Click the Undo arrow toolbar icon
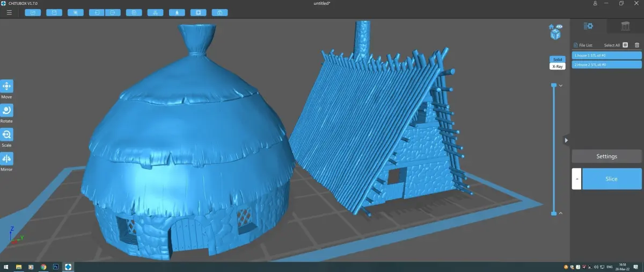The height and width of the screenshot is (272, 644). pyautogui.click(x=97, y=12)
